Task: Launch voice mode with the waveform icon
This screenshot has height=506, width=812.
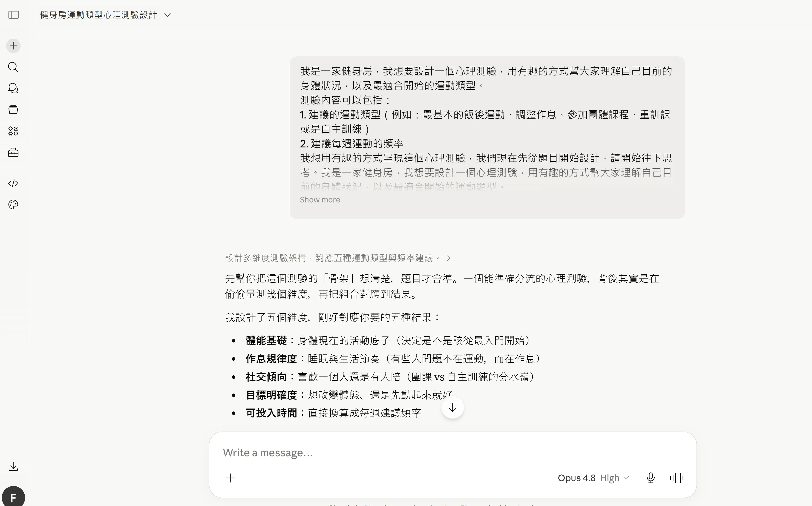Action: pos(677,478)
